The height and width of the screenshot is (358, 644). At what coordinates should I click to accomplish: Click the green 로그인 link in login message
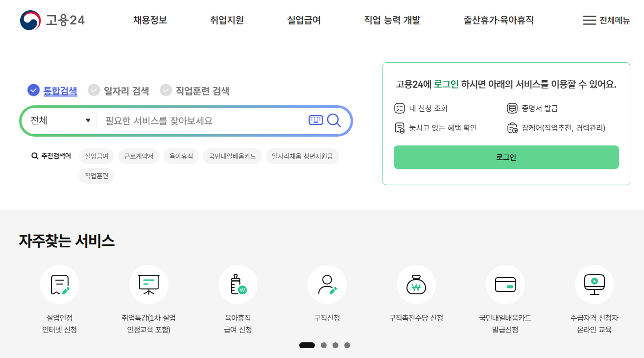pyautogui.click(x=446, y=84)
